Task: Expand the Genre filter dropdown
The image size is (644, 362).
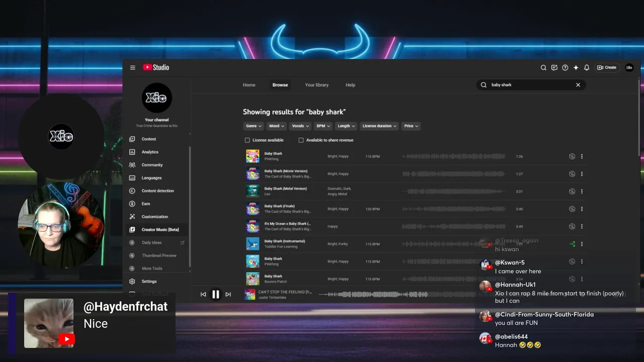Action: pyautogui.click(x=253, y=126)
